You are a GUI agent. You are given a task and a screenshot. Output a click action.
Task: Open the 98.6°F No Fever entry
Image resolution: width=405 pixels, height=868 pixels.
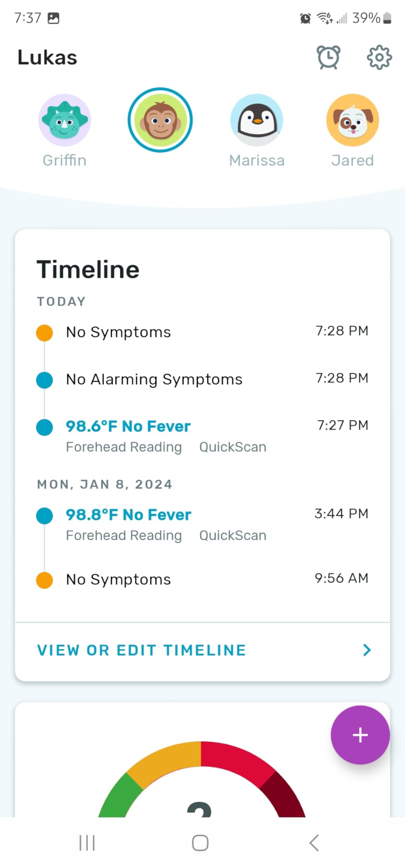[x=128, y=426]
